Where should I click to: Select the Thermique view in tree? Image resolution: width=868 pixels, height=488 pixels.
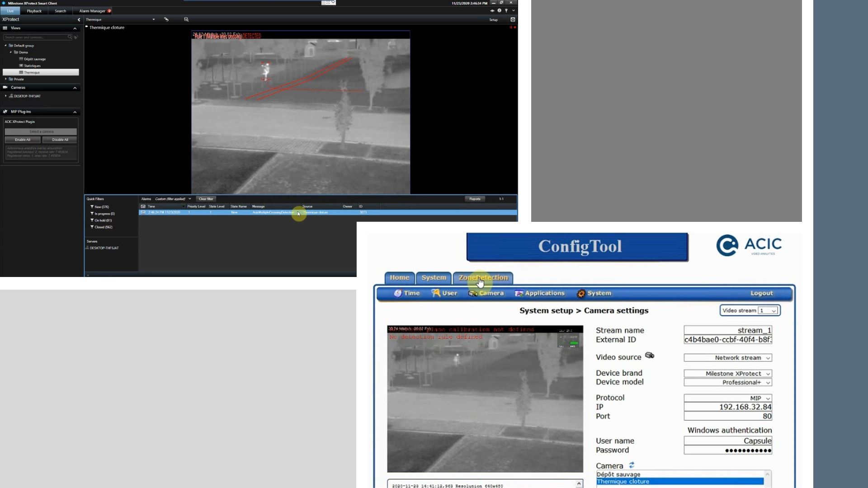pyautogui.click(x=41, y=72)
